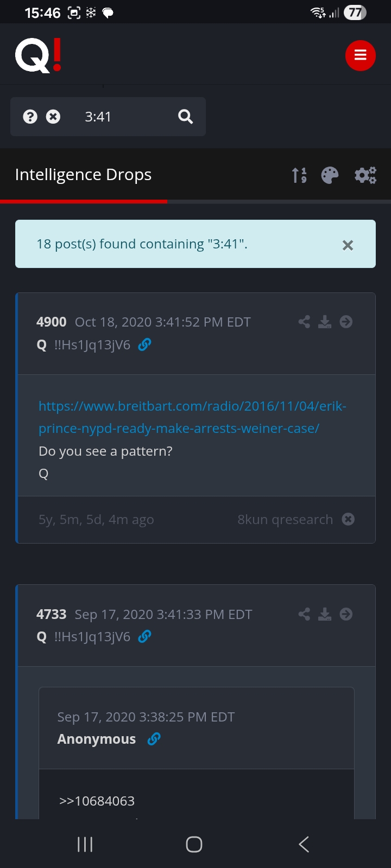Open the go-to arrow for post 4733
Screen dimensions: 391x868
(346, 614)
